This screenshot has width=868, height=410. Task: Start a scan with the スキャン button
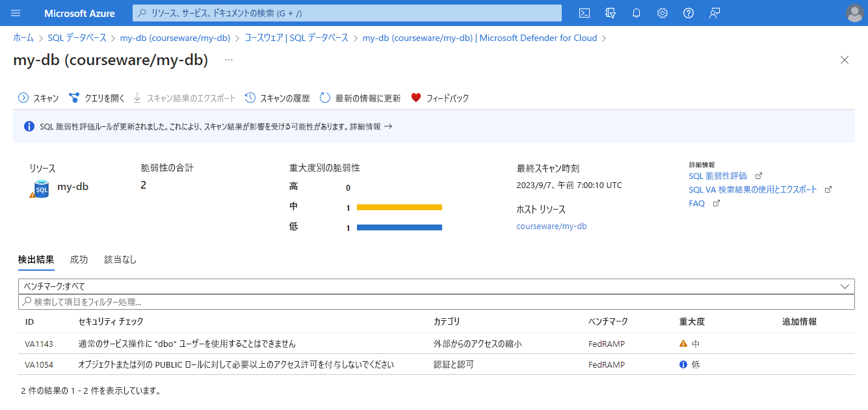[x=38, y=98]
